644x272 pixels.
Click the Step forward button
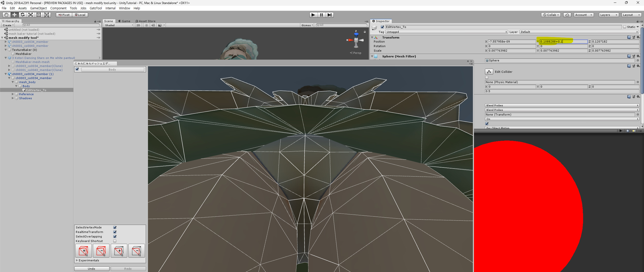point(329,15)
